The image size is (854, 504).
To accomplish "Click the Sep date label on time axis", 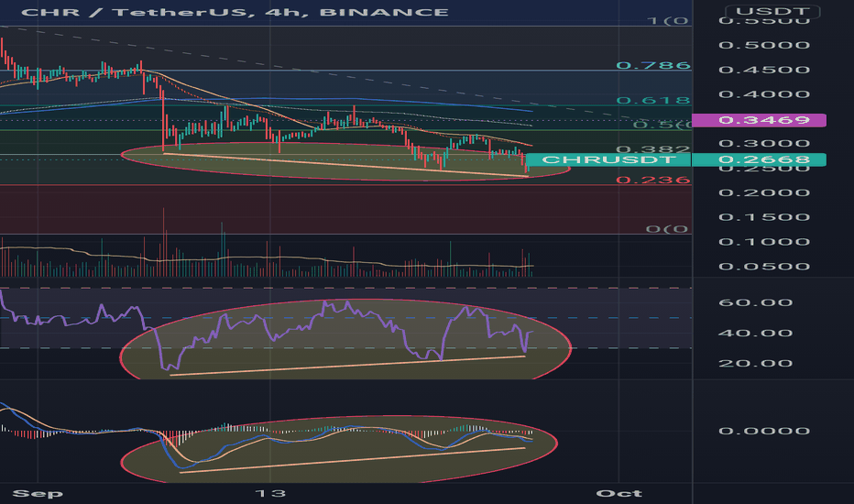I will (x=38, y=494).
